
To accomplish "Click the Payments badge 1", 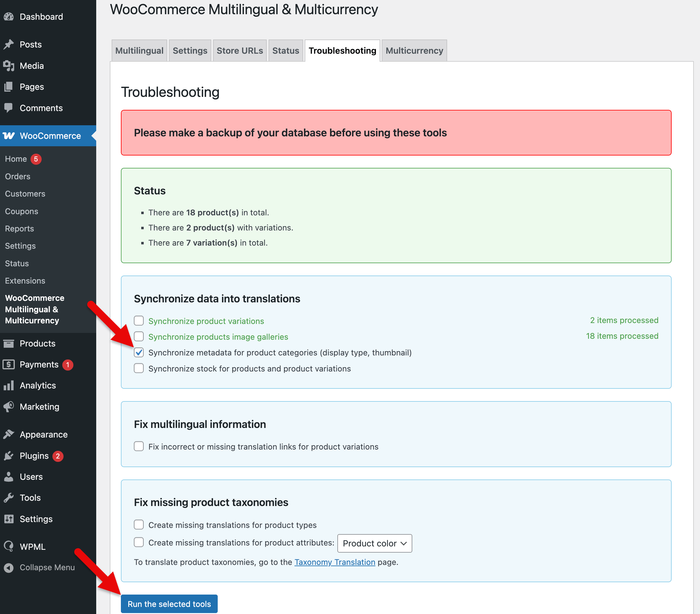I will 68,365.
